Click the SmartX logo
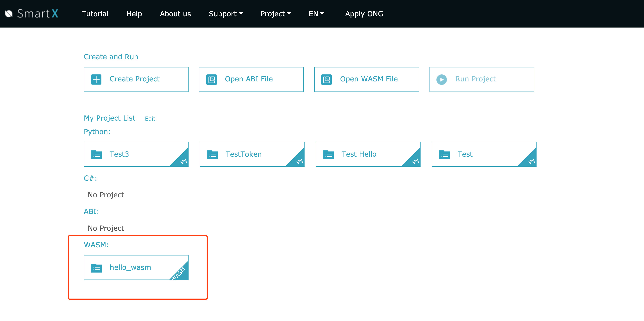Screen dimensions: 644x321 tap(32, 14)
